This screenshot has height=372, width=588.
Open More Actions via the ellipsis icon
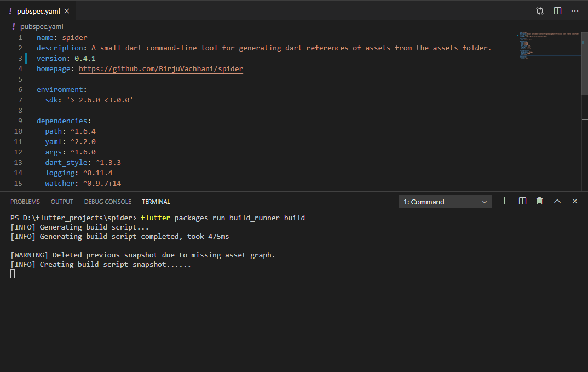pyautogui.click(x=575, y=10)
